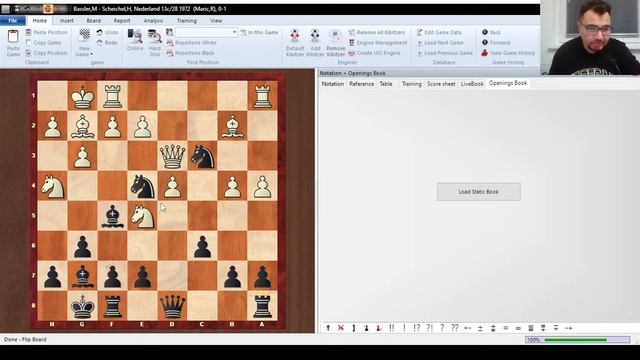Click the Paste Game icon
The image size is (640, 360).
tap(13, 37)
